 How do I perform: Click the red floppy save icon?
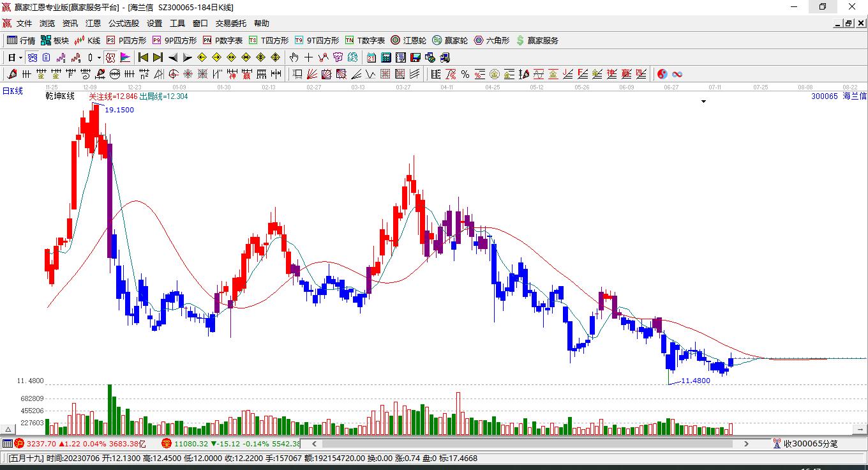[415, 57]
